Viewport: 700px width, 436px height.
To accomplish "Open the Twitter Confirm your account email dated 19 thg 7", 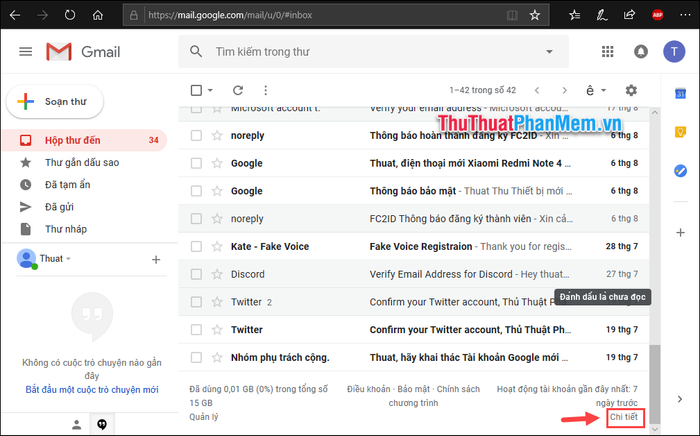I will (414, 330).
